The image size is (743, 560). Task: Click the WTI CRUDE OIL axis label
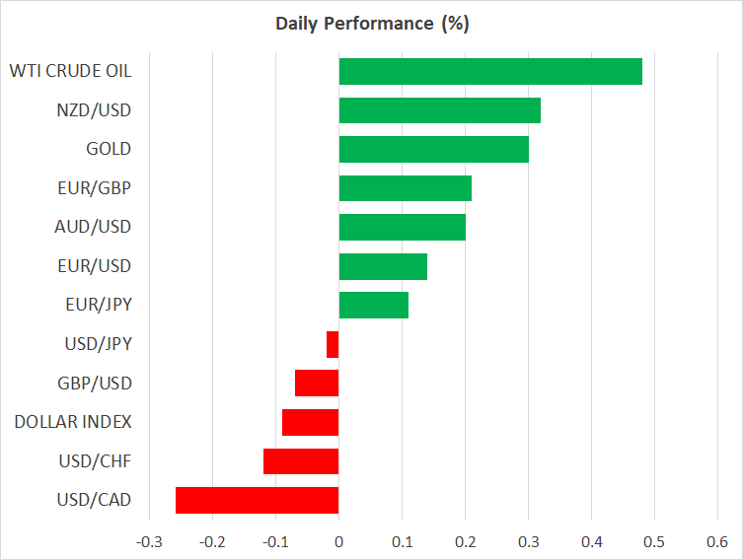click(70, 71)
